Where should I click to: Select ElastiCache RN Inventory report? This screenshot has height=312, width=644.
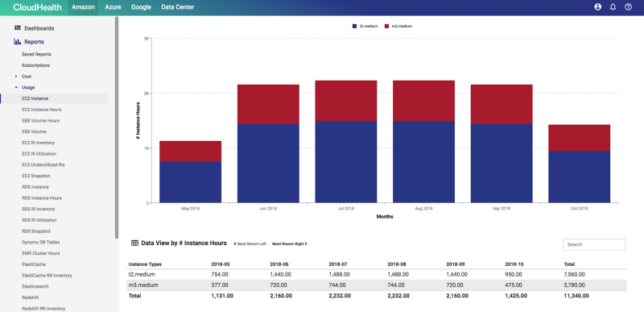[x=47, y=276]
